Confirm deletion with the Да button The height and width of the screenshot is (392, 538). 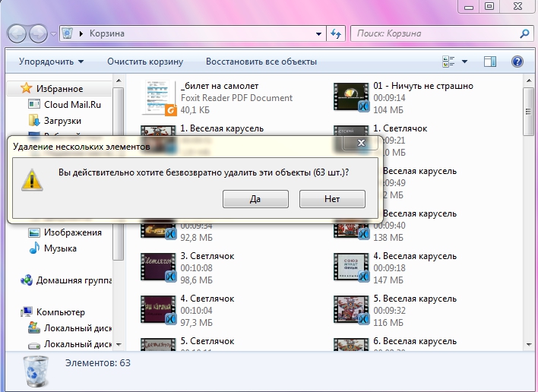tap(255, 199)
